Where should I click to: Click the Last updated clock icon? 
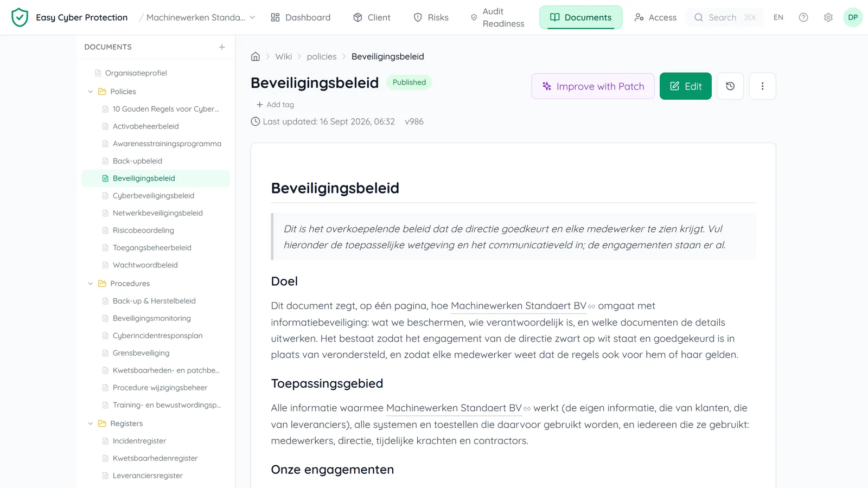coord(256,121)
